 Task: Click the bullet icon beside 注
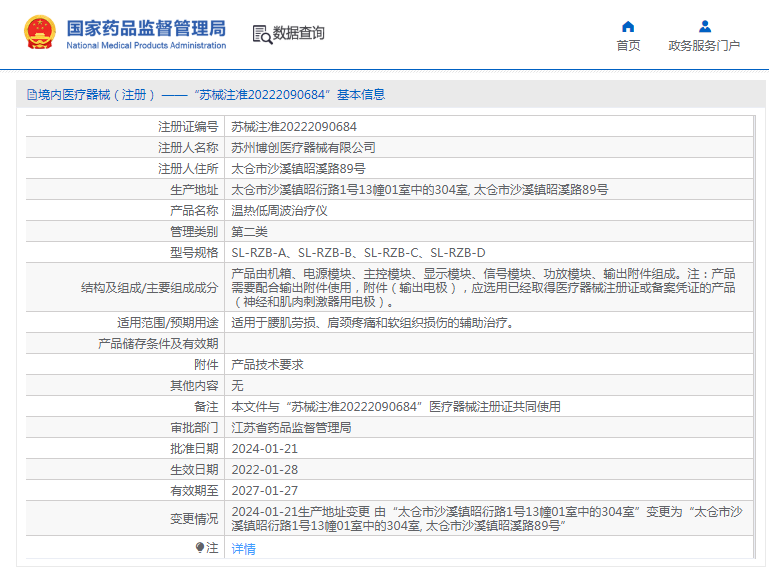[x=200, y=548]
